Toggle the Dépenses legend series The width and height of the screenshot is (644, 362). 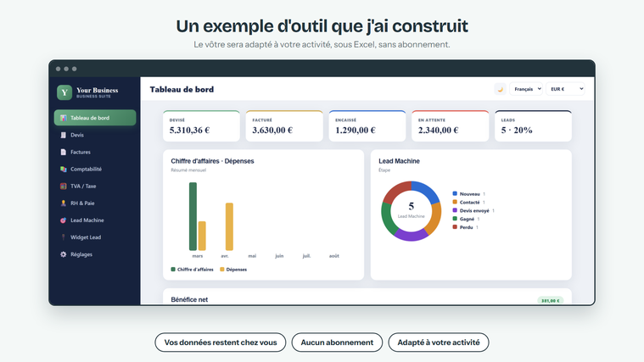[x=233, y=270]
